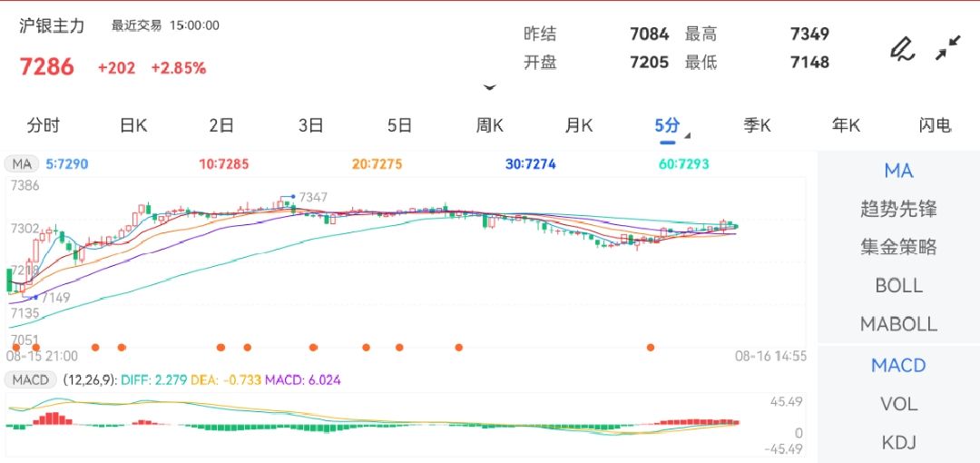Switch to the 年K tab
The image size is (980, 463).
pyautogui.click(x=846, y=125)
